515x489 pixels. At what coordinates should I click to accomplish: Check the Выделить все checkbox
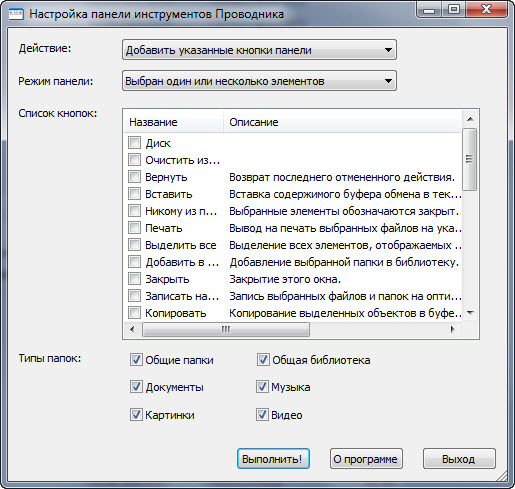[x=135, y=245]
